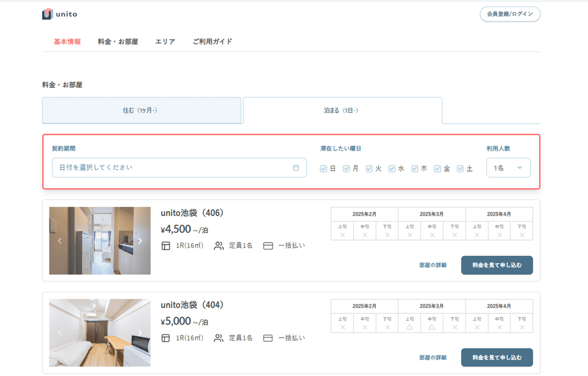Toggle the 月 (Monday) checkbox
Screen dimensions: 588x376
[347, 168]
